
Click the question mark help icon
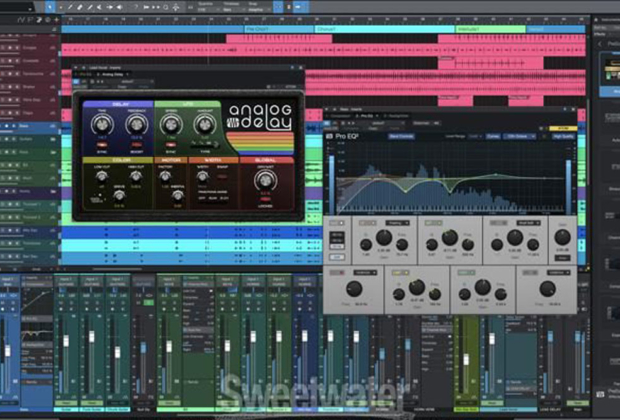(136, 7)
